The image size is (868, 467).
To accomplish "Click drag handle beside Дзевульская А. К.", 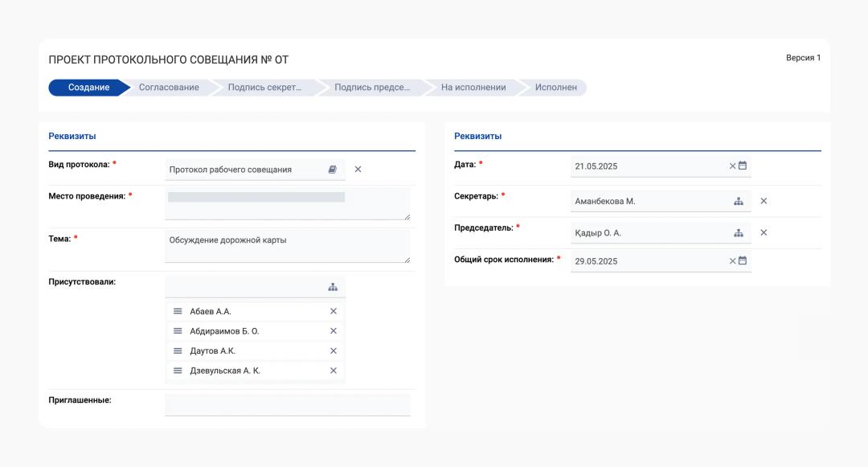I will tap(178, 371).
